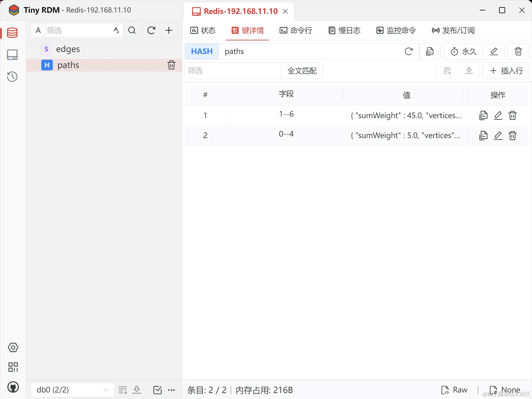This screenshot has height=399, width=532.
Task: Open the database browser sidebar icon
Action: 12,33
